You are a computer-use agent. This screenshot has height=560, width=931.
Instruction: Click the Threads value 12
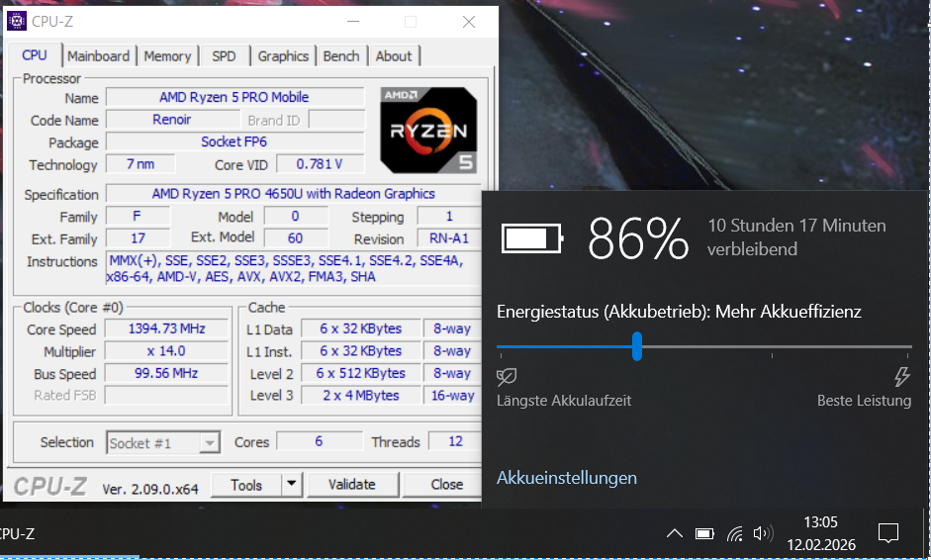pos(455,441)
